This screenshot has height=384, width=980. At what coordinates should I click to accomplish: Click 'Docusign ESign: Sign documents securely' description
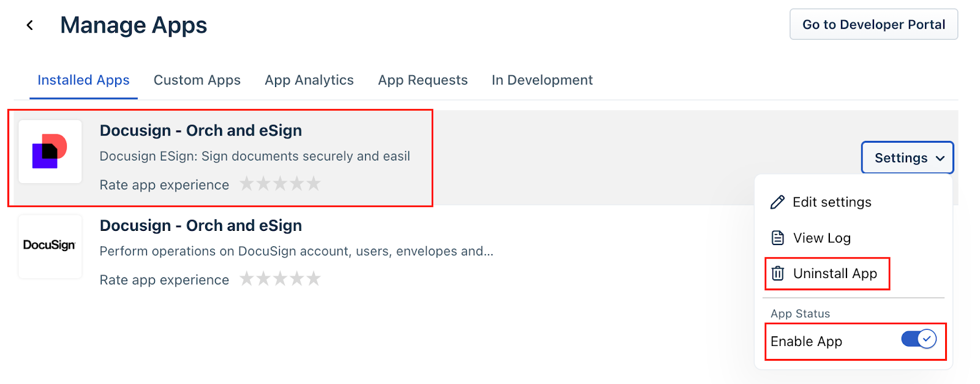point(255,156)
